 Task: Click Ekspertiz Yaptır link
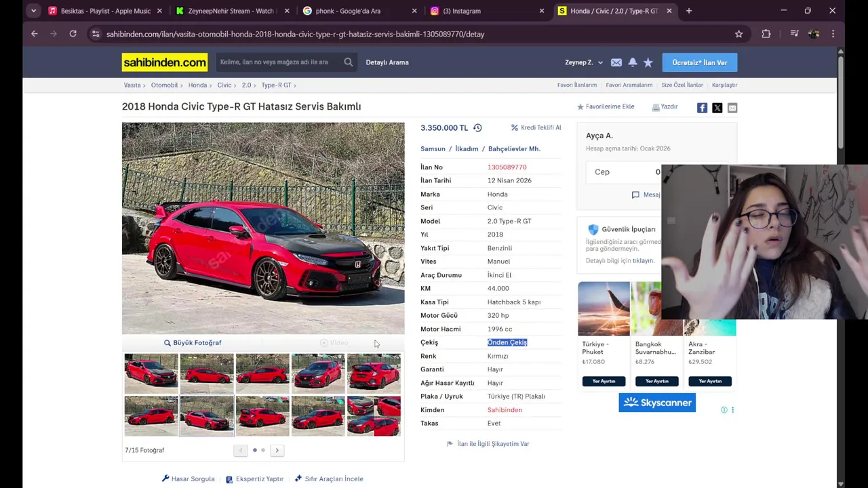pos(254,479)
